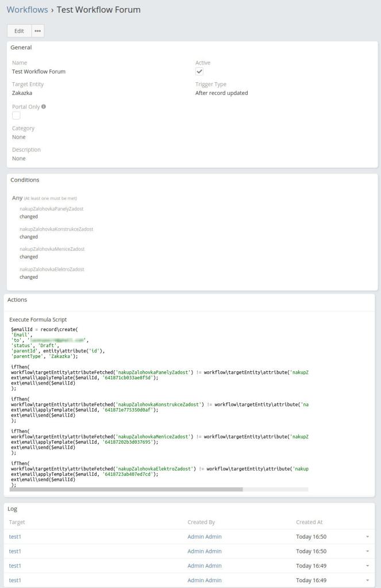Screen dimensions: 381x588
Task: Expand dropdown arrow for second 16:50 log row
Action: tap(368, 551)
